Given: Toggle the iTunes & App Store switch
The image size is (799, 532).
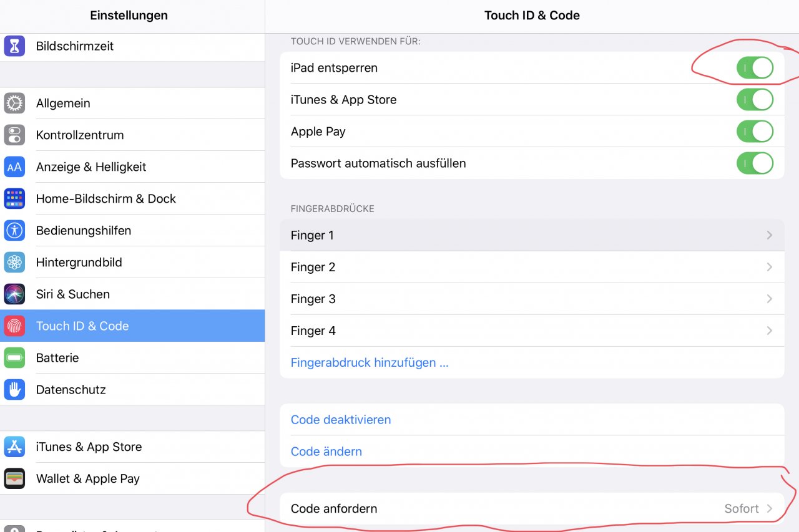Looking at the screenshot, I should [755, 99].
